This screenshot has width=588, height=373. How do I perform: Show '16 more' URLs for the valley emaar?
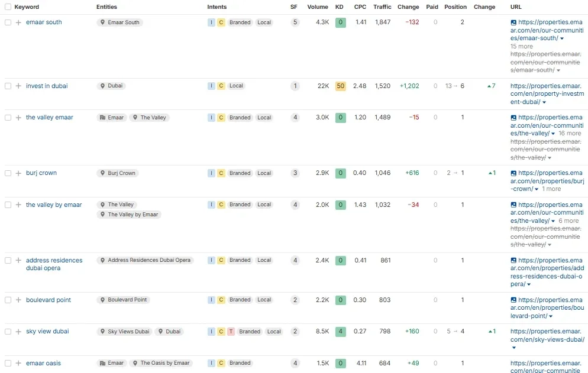pyautogui.click(x=570, y=134)
